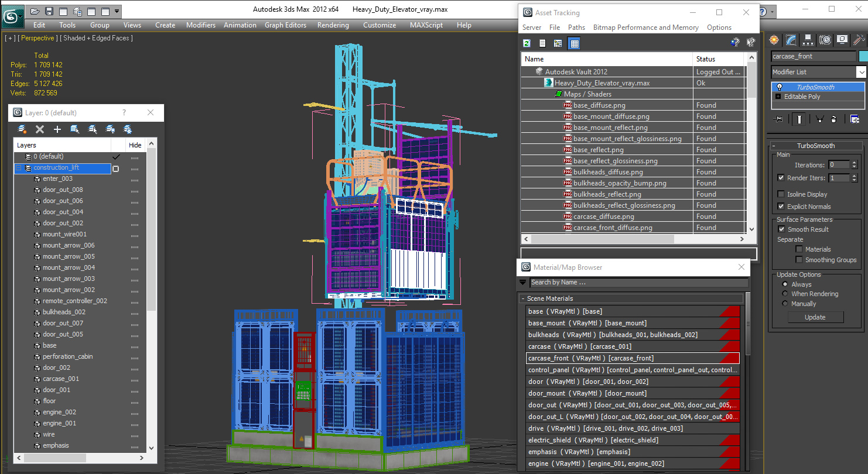Open the Create panel star icon
Image resolution: width=868 pixels, height=474 pixels.
click(x=774, y=40)
